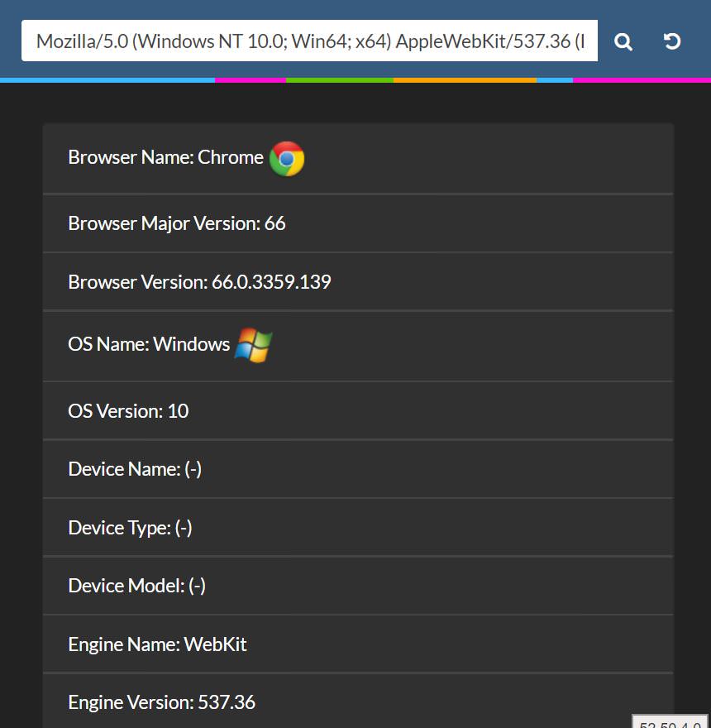The image size is (711, 728).
Task: Select the 'Device Model: (-)' row
Action: click(x=358, y=586)
